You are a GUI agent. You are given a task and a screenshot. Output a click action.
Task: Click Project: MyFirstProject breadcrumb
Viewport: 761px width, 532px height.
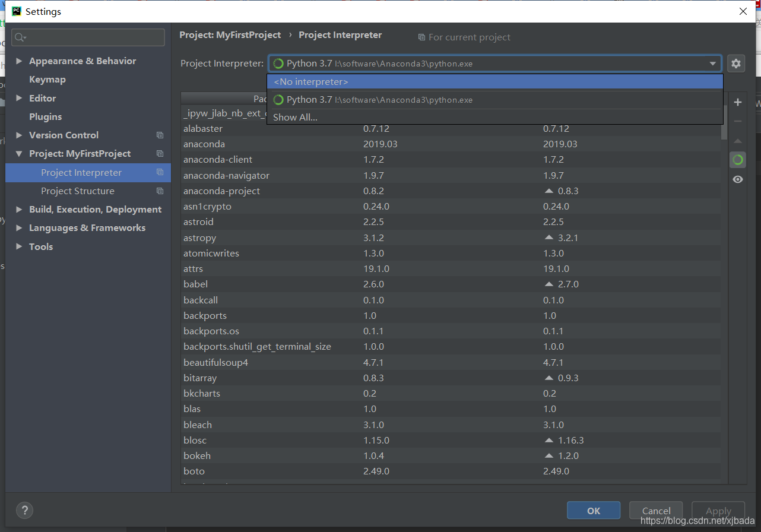coord(230,35)
